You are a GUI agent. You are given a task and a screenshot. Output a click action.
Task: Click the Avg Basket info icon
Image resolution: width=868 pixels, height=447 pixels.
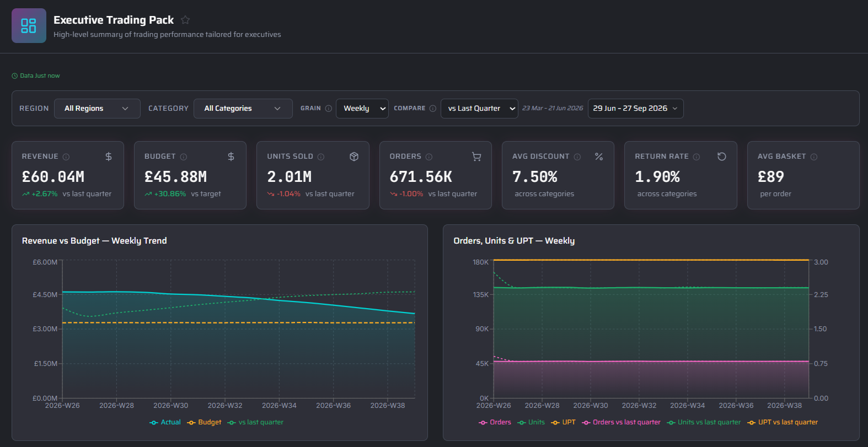pos(814,157)
